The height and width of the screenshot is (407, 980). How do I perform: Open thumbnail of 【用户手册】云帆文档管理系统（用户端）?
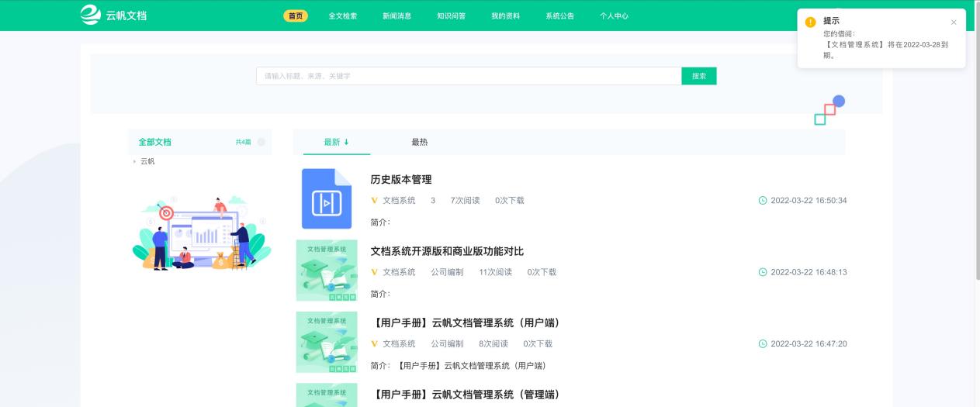[327, 342]
